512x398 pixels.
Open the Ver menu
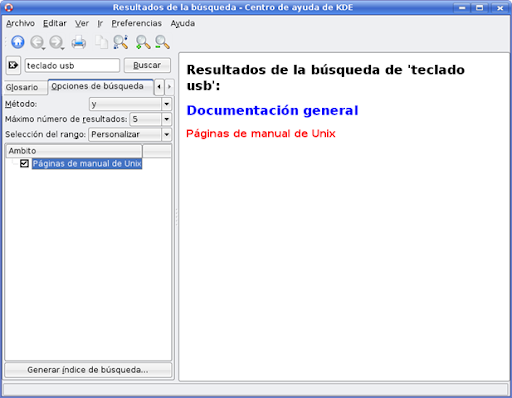tap(82, 23)
